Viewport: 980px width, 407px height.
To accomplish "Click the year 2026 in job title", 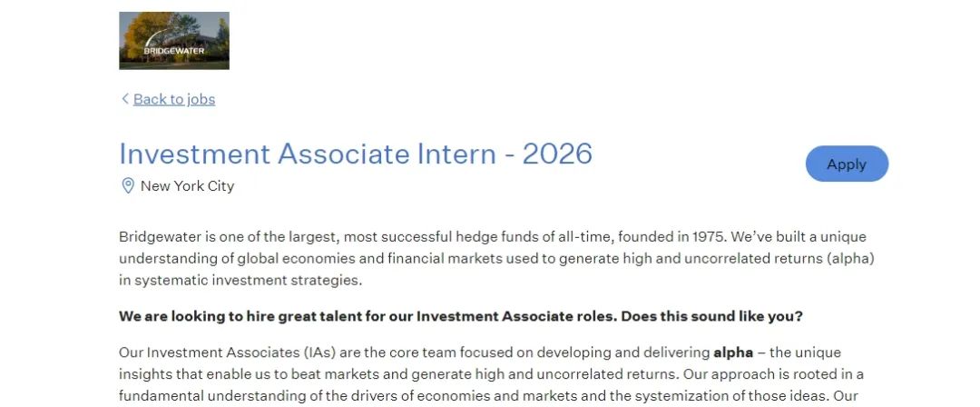I will click(x=557, y=154).
